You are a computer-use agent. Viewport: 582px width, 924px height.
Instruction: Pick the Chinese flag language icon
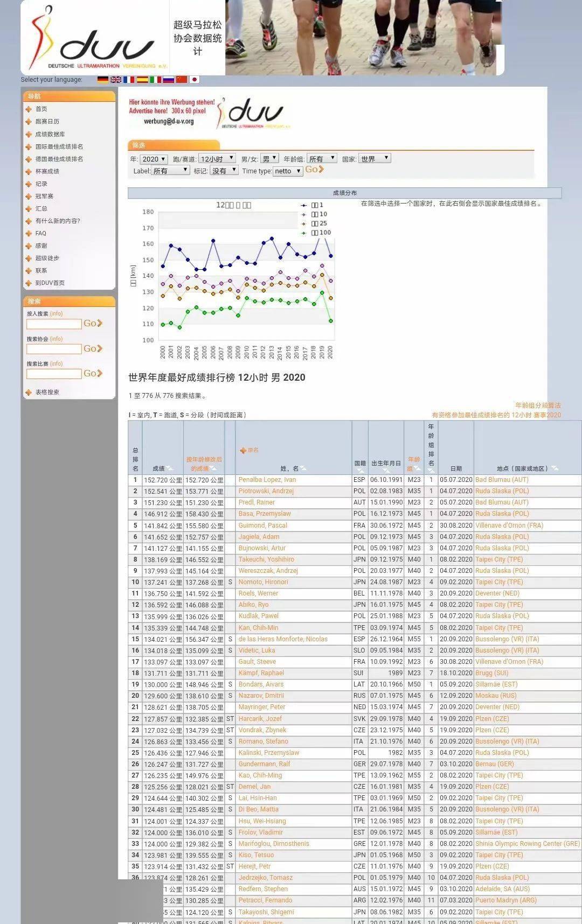coord(182,79)
